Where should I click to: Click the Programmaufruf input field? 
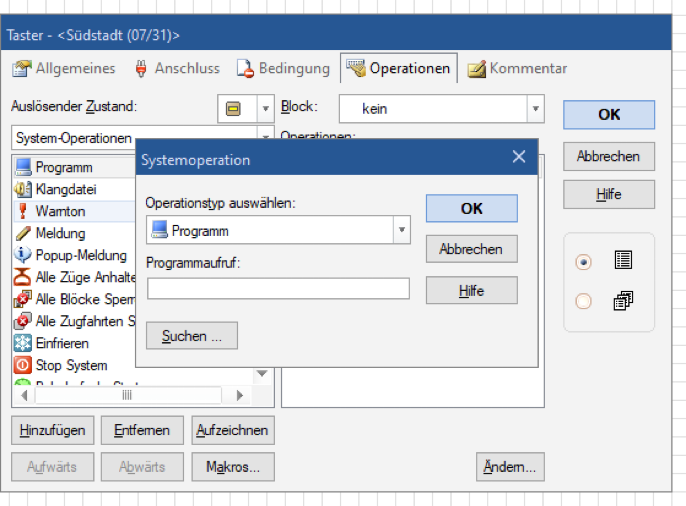tap(278, 289)
